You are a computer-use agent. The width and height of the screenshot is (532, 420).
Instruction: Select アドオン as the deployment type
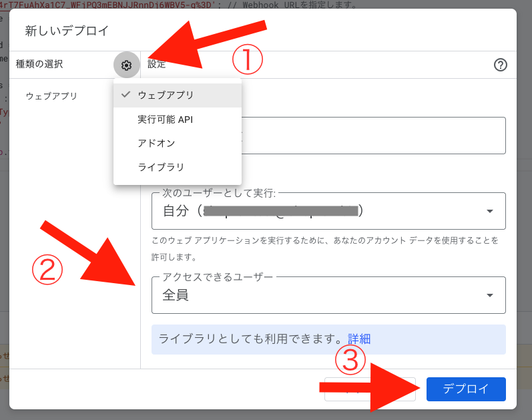coord(156,144)
